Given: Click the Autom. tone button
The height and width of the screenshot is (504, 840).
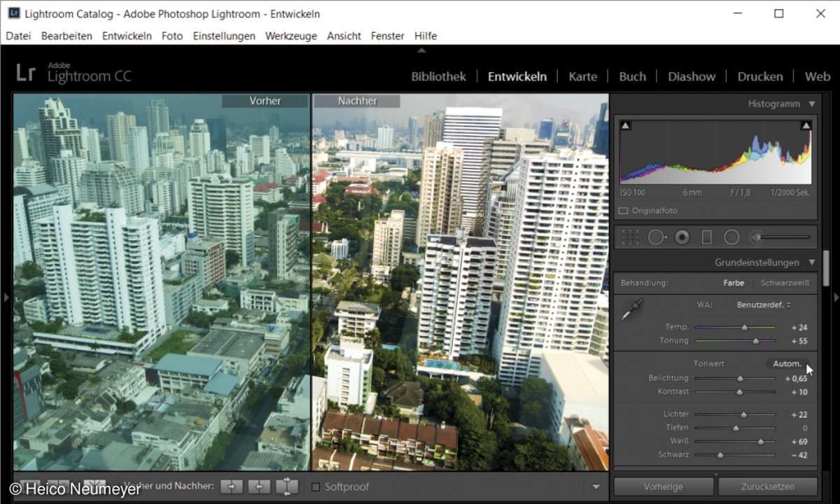Looking at the screenshot, I should [x=787, y=363].
